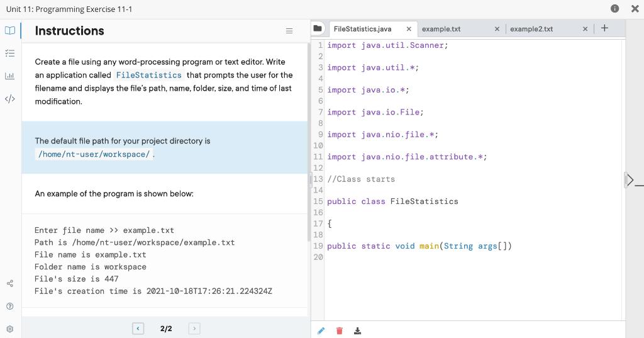The image size is (644, 338).
Task: Click line 11 import java.nio.file.attribute.*
Action: point(407,157)
